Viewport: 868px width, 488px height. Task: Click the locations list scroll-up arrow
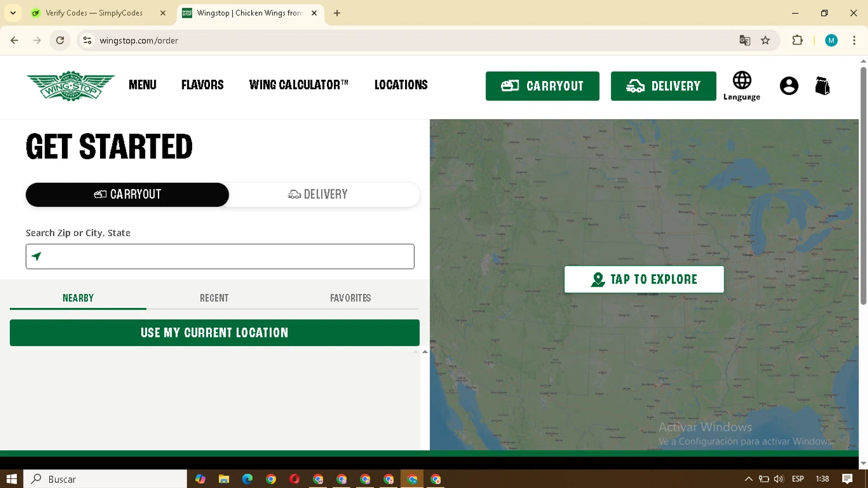425,351
